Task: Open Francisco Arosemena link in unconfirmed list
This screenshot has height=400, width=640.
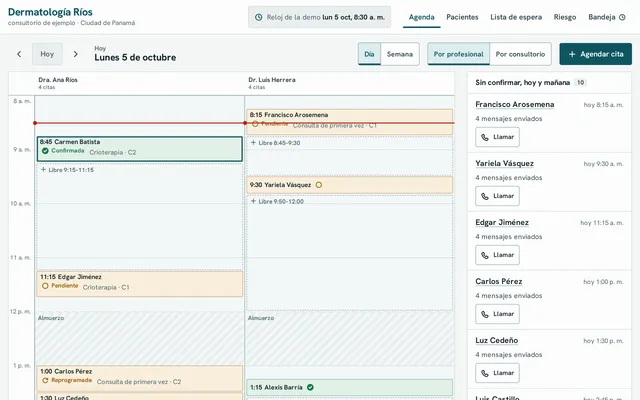Action: [515, 104]
